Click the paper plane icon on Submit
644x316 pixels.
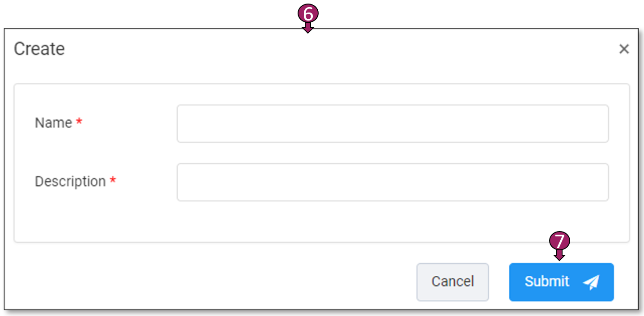pos(591,282)
